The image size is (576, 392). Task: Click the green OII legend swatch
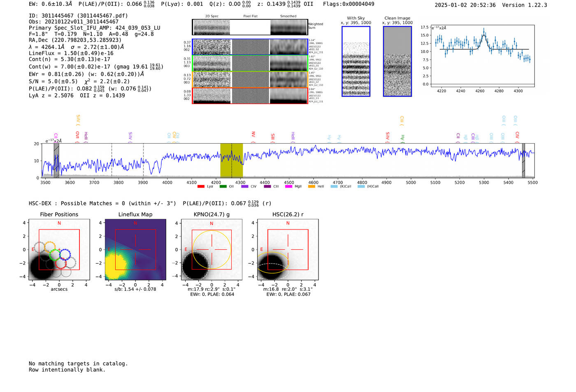pos(223,187)
